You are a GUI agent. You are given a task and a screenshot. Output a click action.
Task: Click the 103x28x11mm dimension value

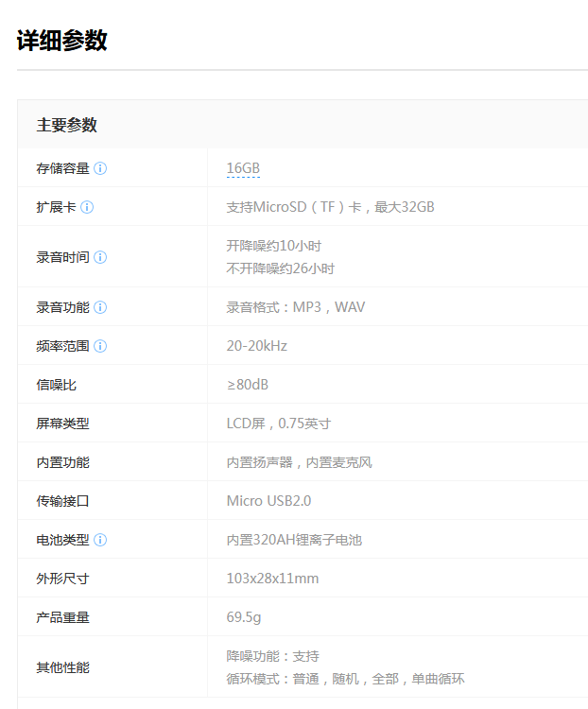272,579
